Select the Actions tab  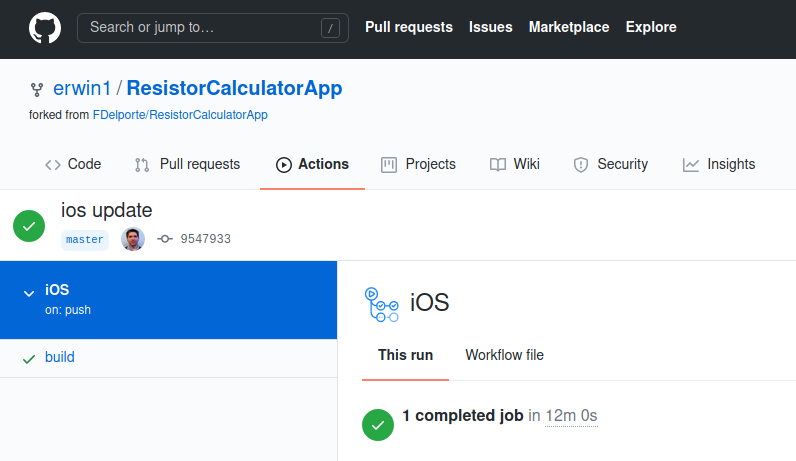click(x=312, y=164)
